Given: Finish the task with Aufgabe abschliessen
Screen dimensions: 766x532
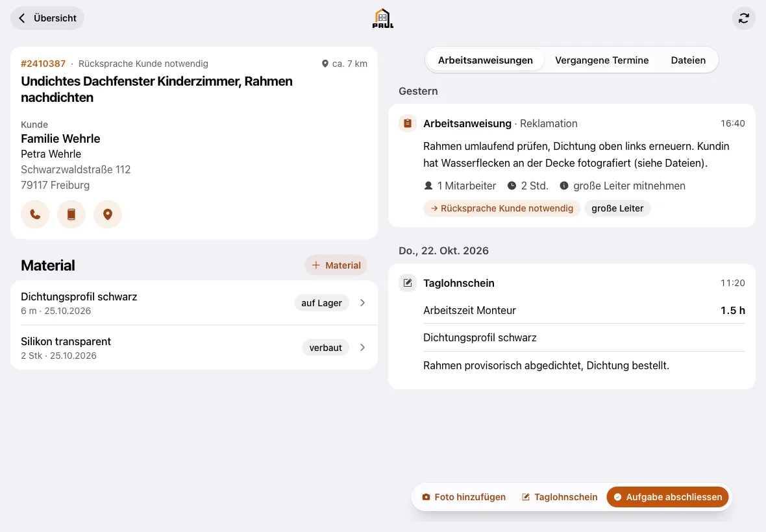Looking at the screenshot, I should tap(667, 497).
